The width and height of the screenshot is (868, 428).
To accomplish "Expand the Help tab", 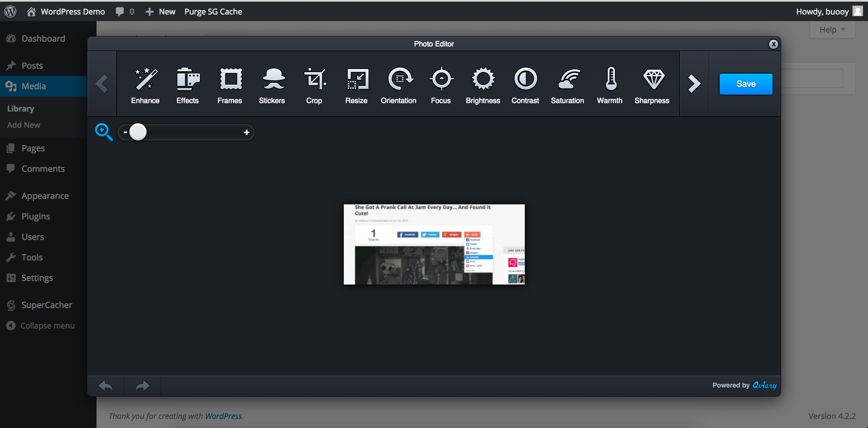I will (x=832, y=30).
